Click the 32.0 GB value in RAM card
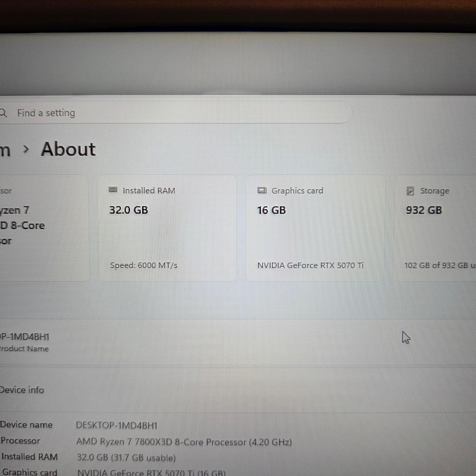Screen dimensions: 476x476 [129, 210]
